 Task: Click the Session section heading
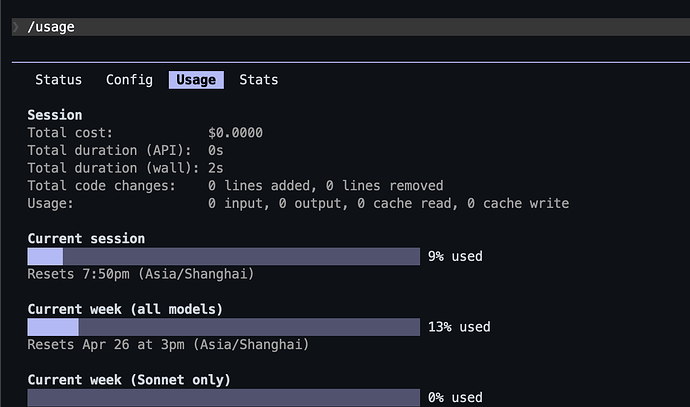(x=55, y=115)
